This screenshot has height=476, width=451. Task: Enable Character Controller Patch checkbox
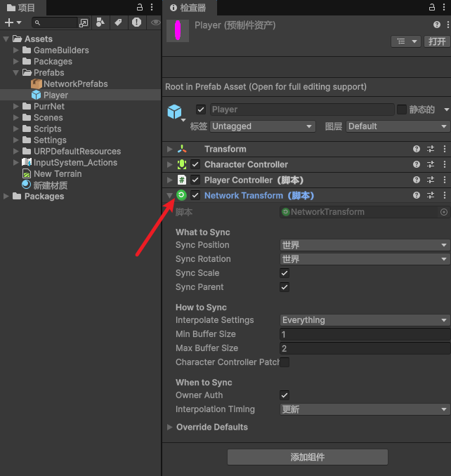click(x=285, y=362)
